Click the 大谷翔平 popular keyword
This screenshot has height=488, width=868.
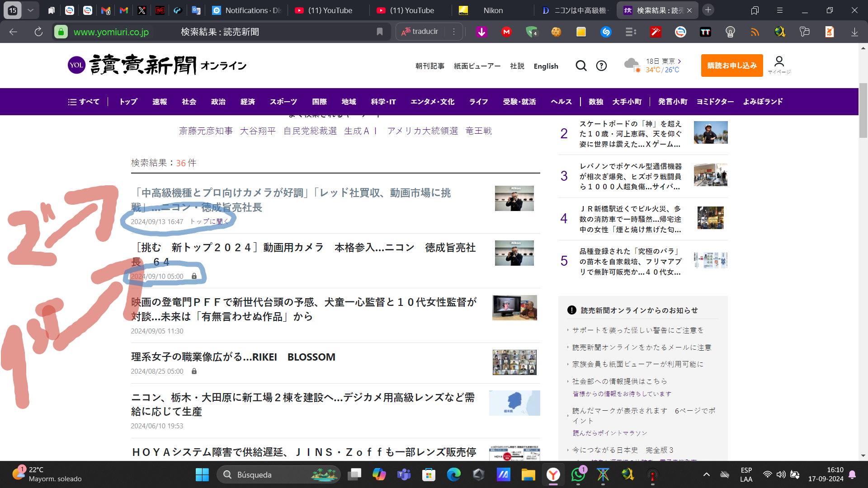pyautogui.click(x=258, y=131)
